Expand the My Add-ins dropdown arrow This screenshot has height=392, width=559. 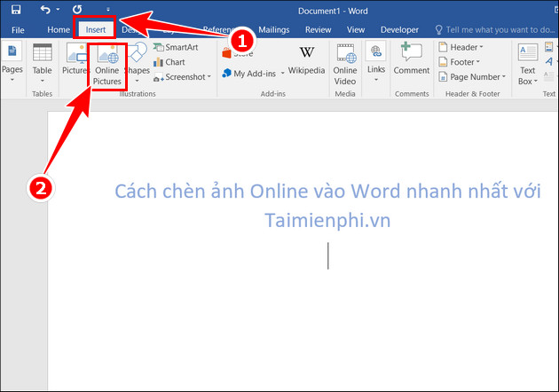click(x=282, y=73)
